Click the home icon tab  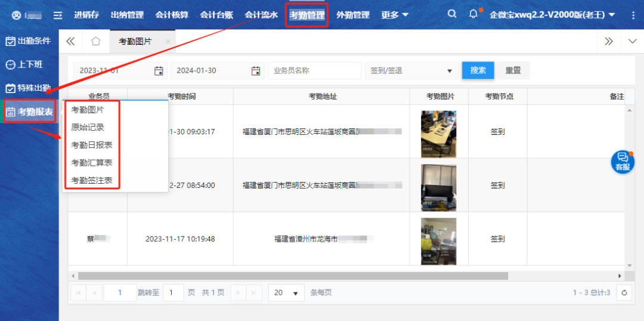coord(96,41)
